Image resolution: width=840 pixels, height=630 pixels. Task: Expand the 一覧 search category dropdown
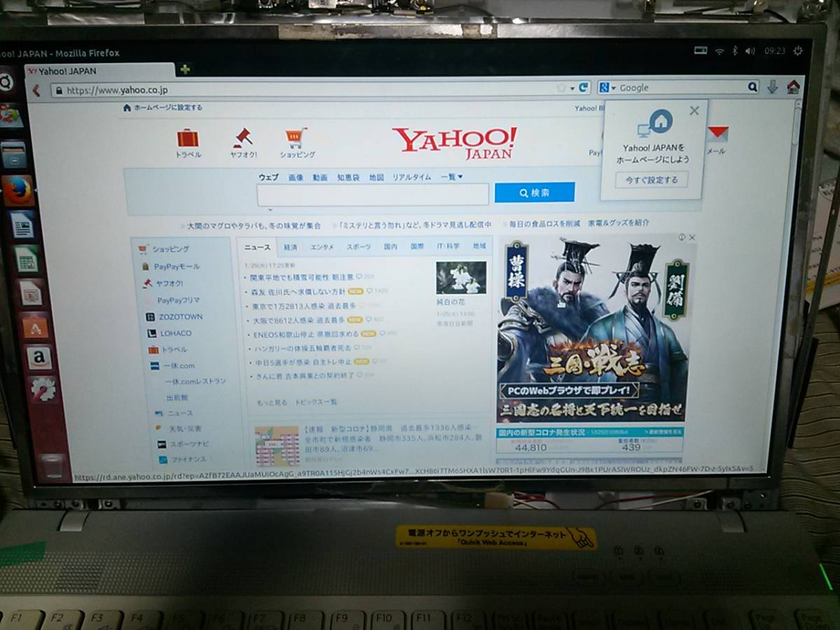451,177
